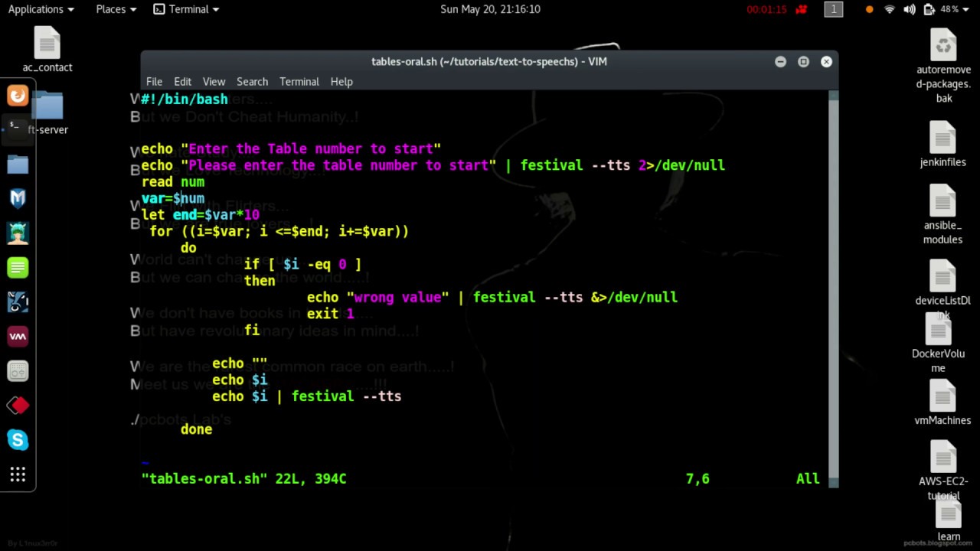Screen dimensions: 980x551
Task: Open the View menu in the terminal
Action: point(214,81)
